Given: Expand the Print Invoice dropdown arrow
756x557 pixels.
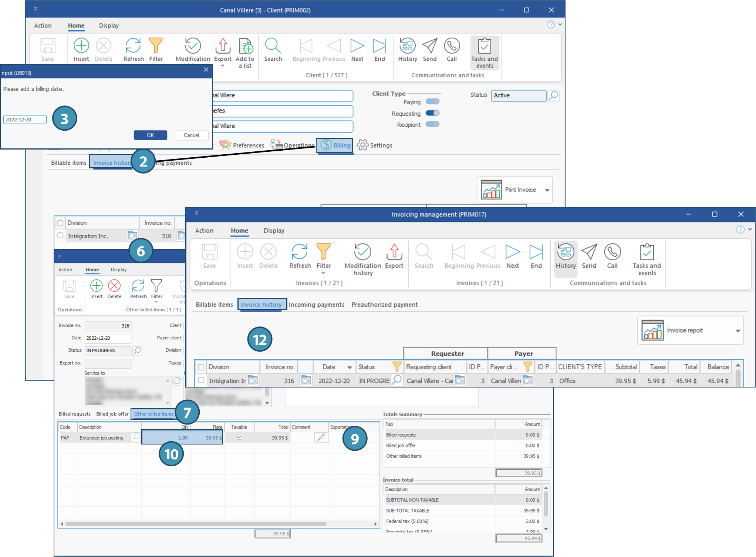Looking at the screenshot, I should click(x=547, y=190).
